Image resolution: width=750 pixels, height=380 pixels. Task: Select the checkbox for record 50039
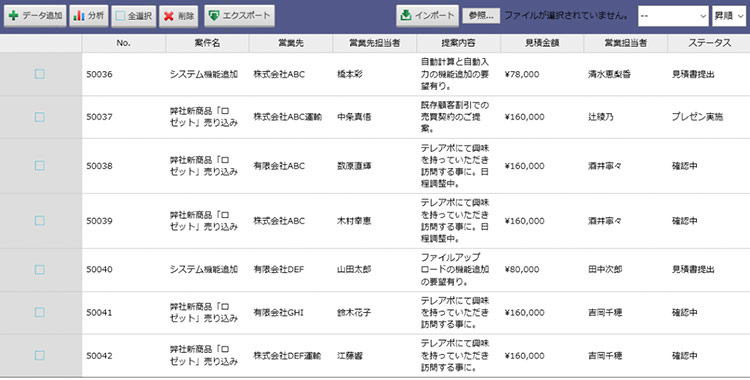tap(40, 221)
